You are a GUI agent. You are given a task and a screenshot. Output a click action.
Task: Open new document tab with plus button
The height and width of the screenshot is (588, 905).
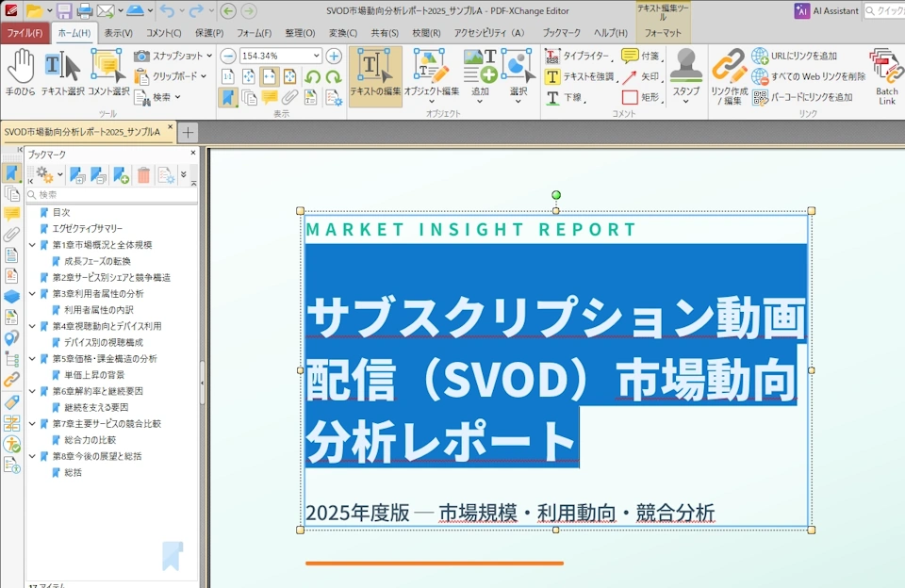coord(188,133)
